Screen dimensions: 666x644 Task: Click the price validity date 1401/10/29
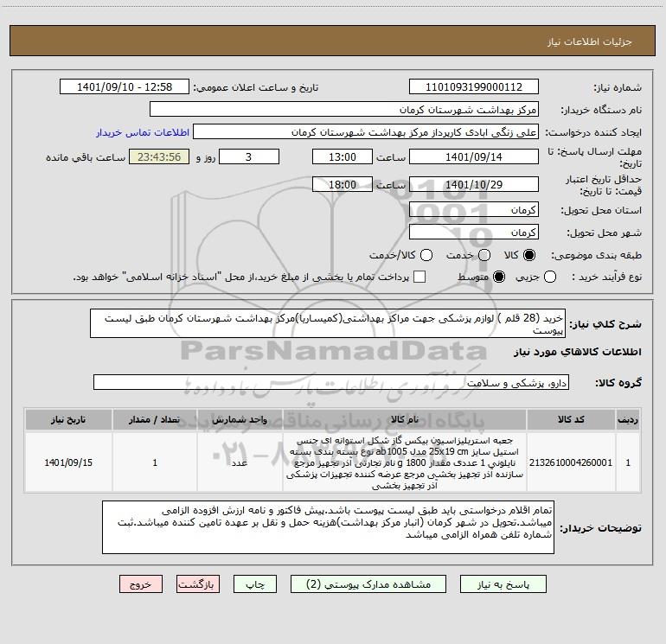point(474,184)
